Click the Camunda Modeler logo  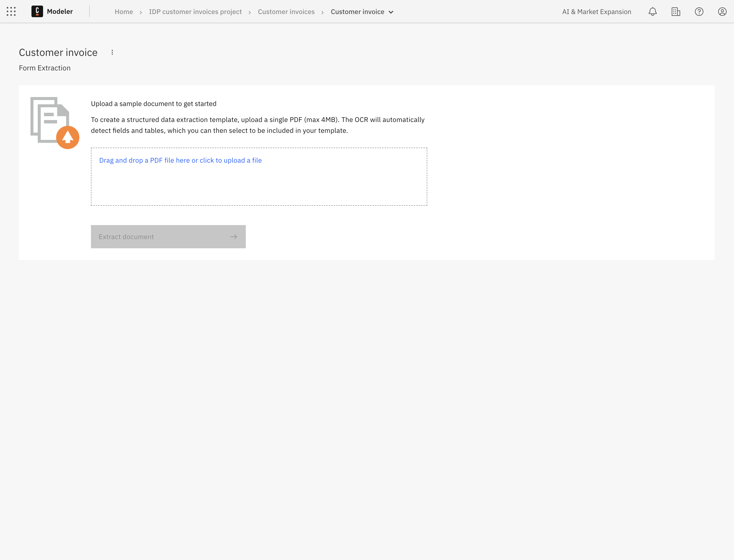(37, 12)
